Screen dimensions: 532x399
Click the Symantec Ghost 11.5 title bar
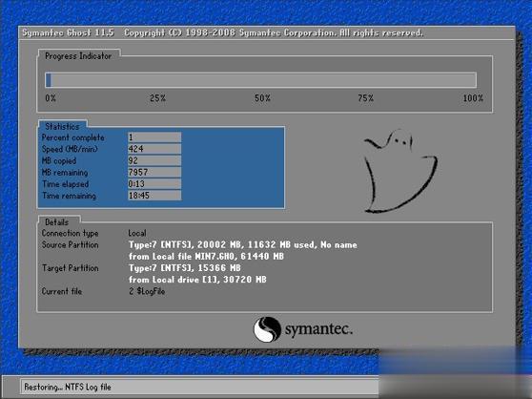(x=267, y=33)
